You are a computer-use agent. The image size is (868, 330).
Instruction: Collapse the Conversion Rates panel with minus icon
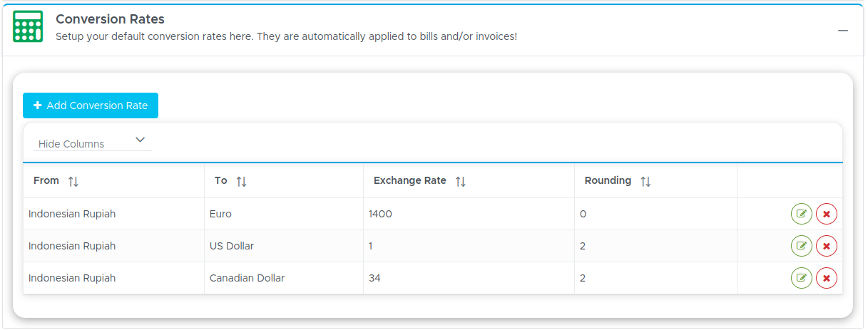843,31
